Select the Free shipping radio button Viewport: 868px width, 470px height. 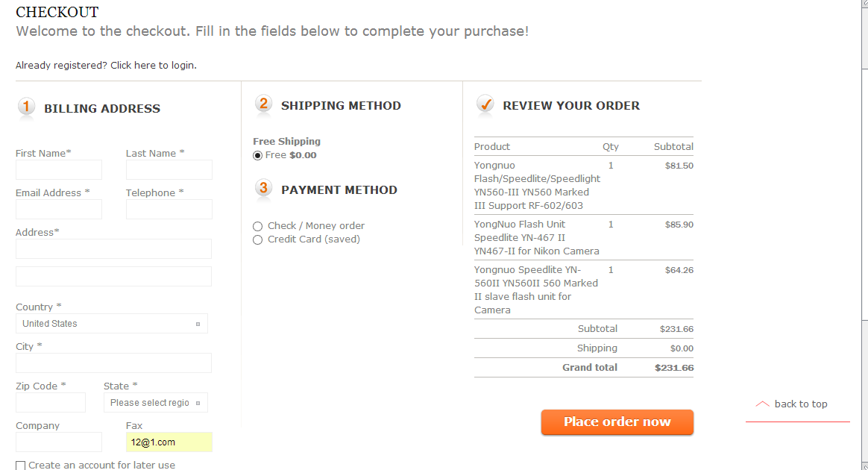257,156
